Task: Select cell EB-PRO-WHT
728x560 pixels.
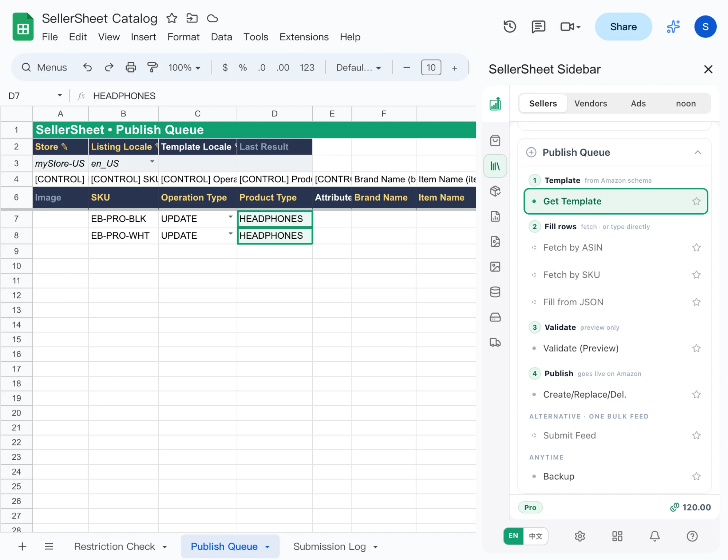Action: [x=123, y=235]
